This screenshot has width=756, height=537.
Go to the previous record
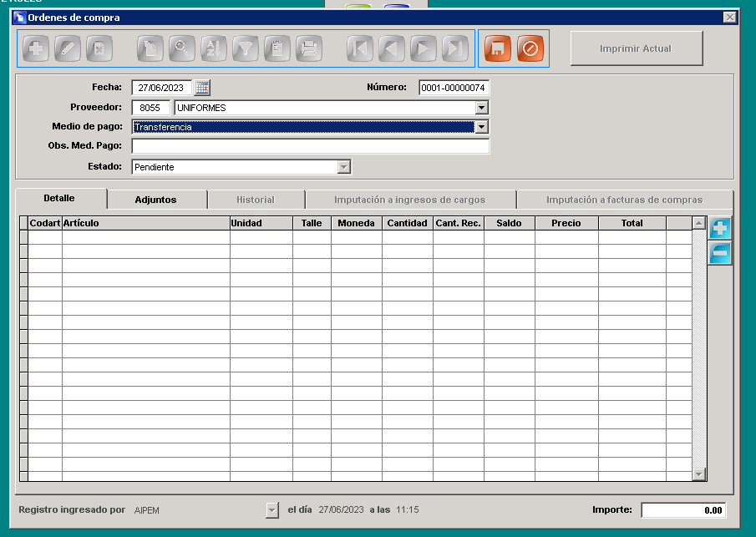392,48
